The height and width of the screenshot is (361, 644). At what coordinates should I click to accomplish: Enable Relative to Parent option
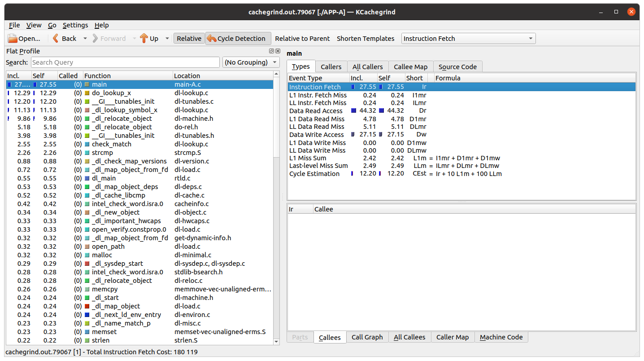302,39
